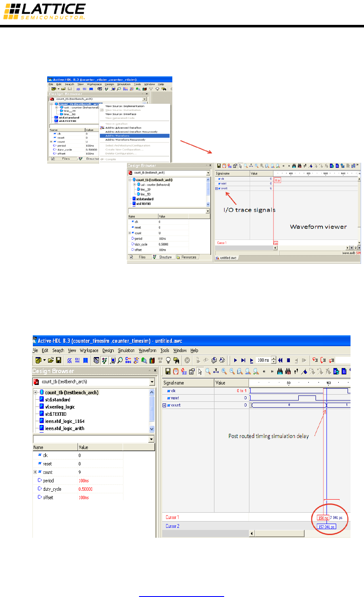Expand uut : counter (behavioral) in middle Design Browser
This screenshot has width=364, height=597.
point(134,184)
